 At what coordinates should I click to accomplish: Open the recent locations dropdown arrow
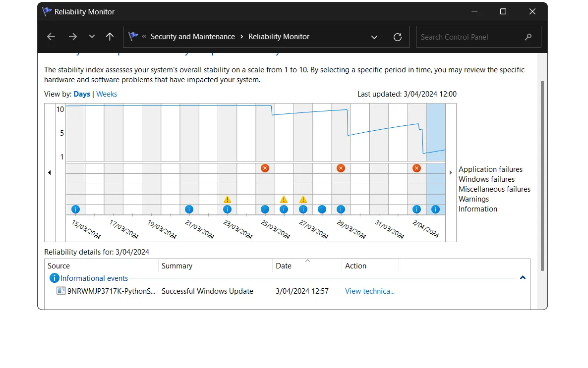[92, 37]
